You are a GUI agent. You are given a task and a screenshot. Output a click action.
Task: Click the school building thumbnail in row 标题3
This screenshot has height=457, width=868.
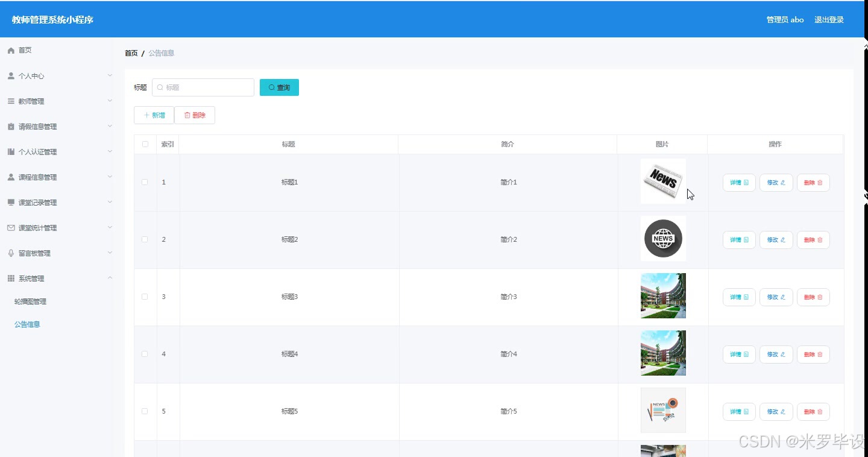pos(663,295)
